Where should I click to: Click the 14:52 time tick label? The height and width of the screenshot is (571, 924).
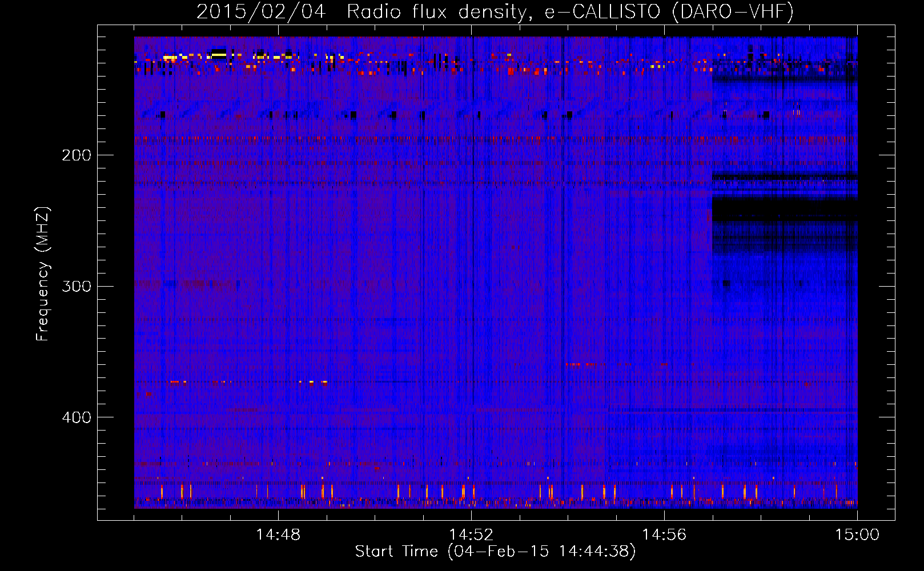[471, 535]
